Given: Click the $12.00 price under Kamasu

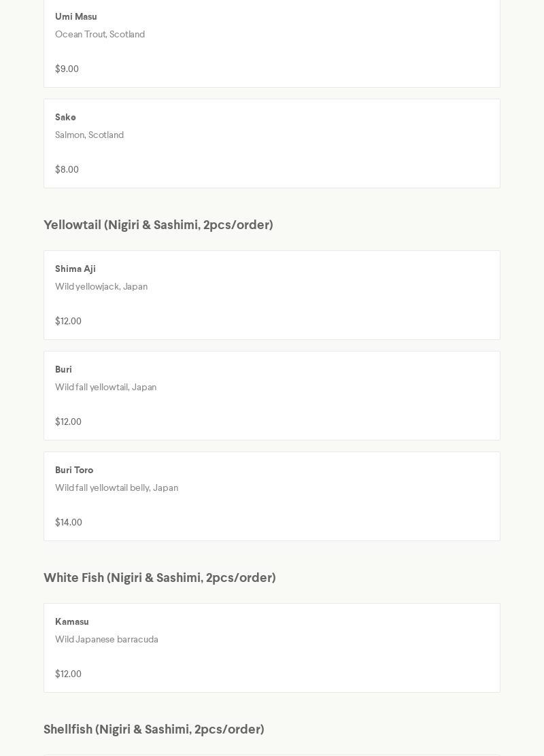Looking at the screenshot, I should click(68, 674).
